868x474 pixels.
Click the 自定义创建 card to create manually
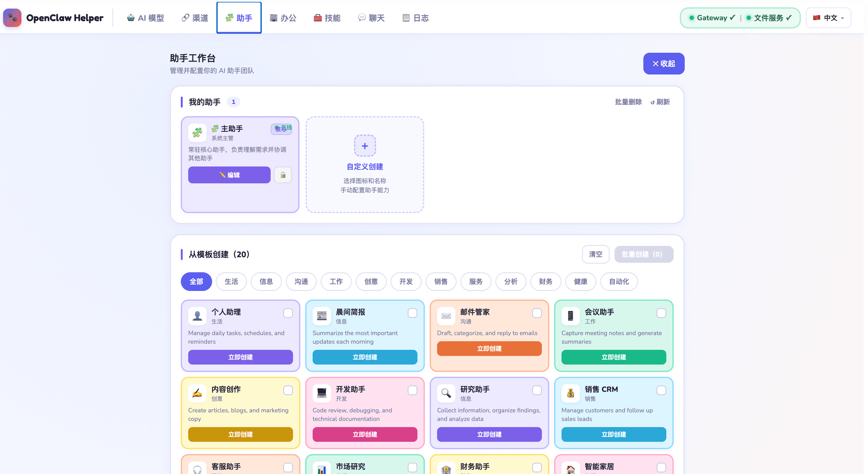coord(365,165)
